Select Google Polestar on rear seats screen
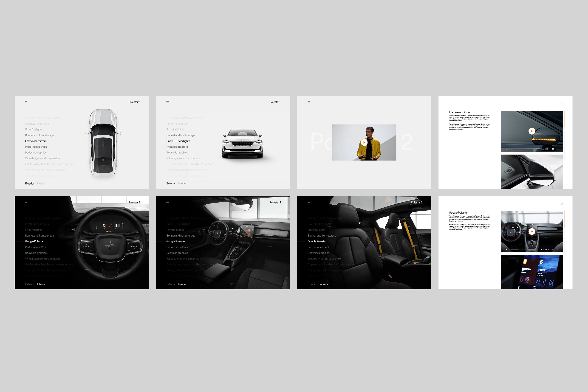The image size is (588, 392). click(317, 241)
